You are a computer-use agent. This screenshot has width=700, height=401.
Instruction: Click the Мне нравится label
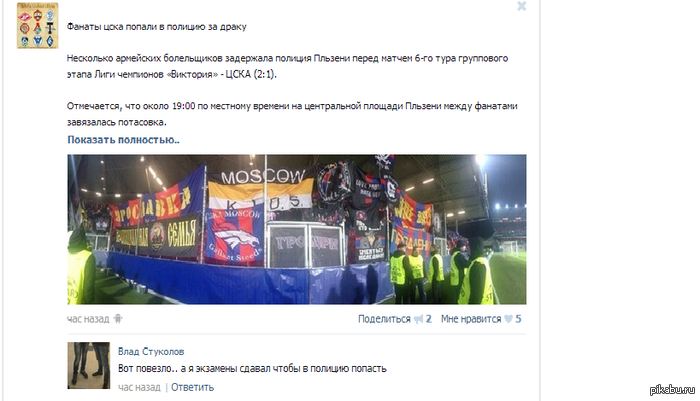pyautogui.click(x=471, y=319)
